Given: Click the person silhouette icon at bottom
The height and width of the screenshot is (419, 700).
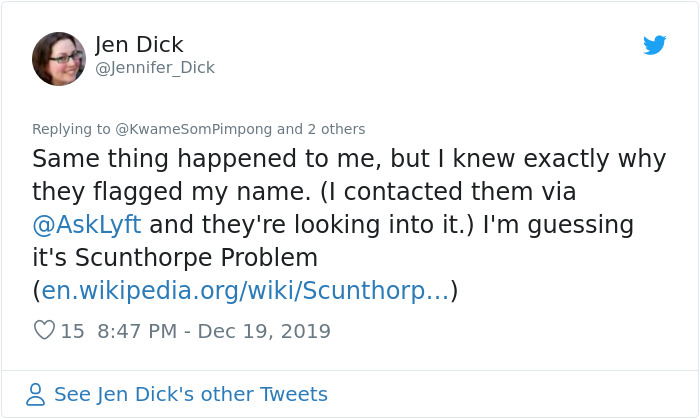Looking at the screenshot, I should coord(36,394).
